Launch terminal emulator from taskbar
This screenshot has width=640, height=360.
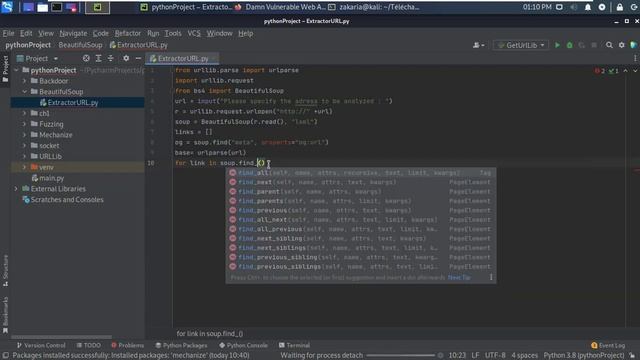pos(57,7)
